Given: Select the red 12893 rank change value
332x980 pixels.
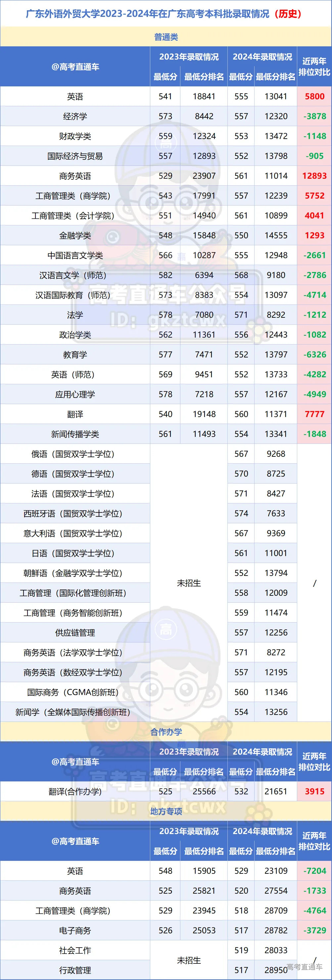Looking at the screenshot, I should [x=314, y=176].
